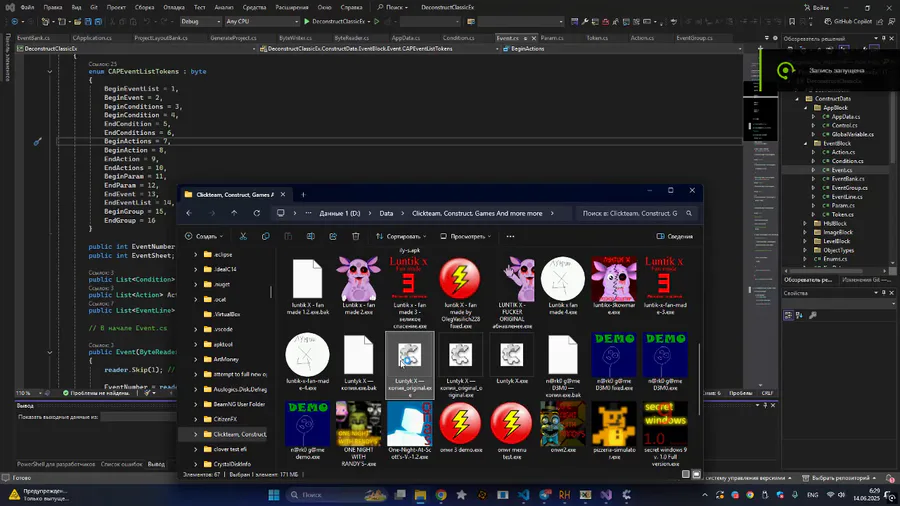900x506 pixels.
Task: Open Visual Studio Code from taskbar
Action: 523,495
